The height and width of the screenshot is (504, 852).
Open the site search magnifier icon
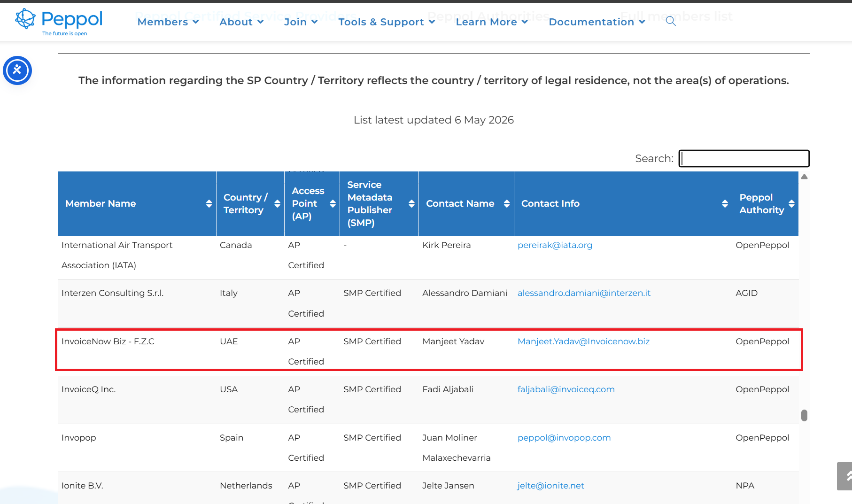click(671, 21)
